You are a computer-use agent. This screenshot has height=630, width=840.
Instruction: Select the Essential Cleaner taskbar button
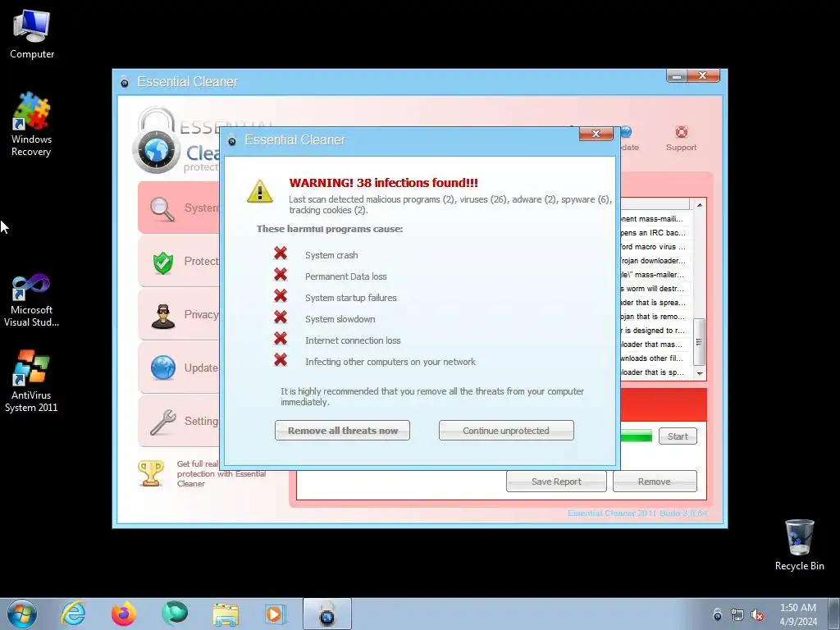point(326,614)
